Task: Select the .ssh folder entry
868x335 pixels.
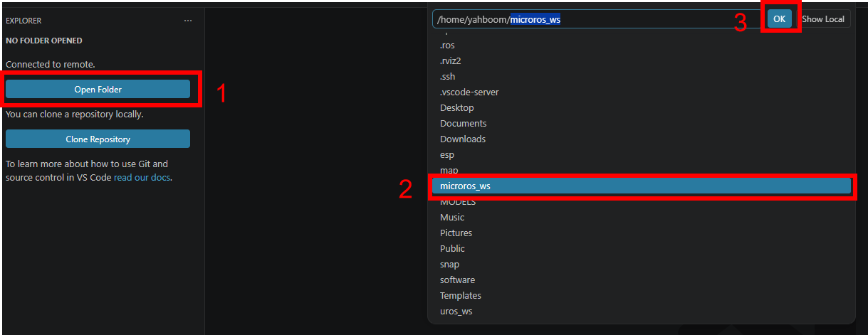Action: (642, 76)
